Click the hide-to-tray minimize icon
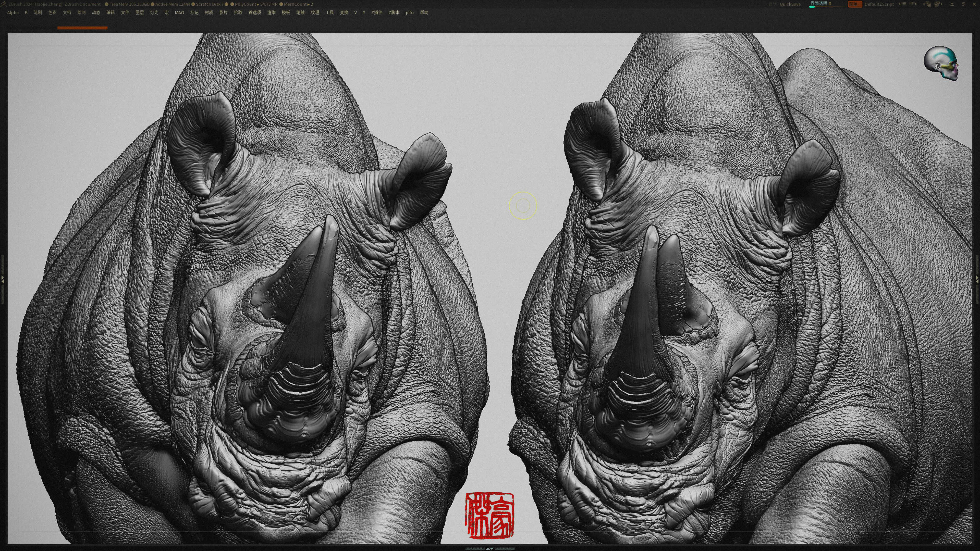This screenshot has width=980, height=551. (952, 4)
